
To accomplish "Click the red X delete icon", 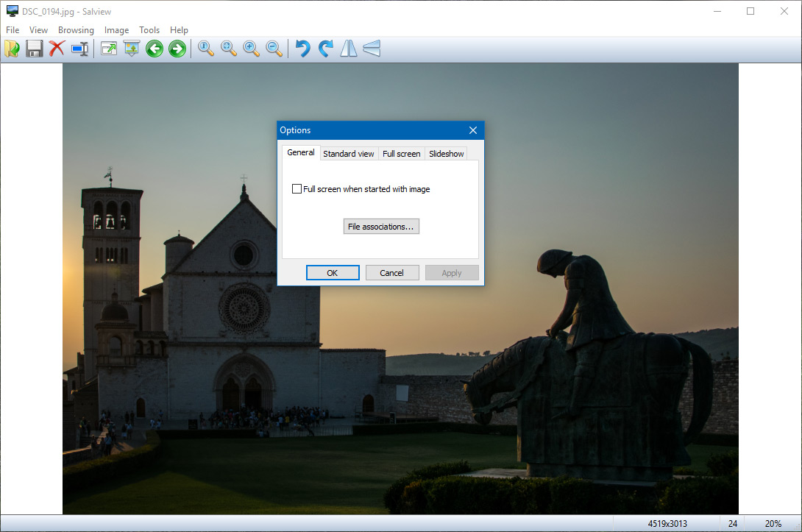I will coord(57,49).
